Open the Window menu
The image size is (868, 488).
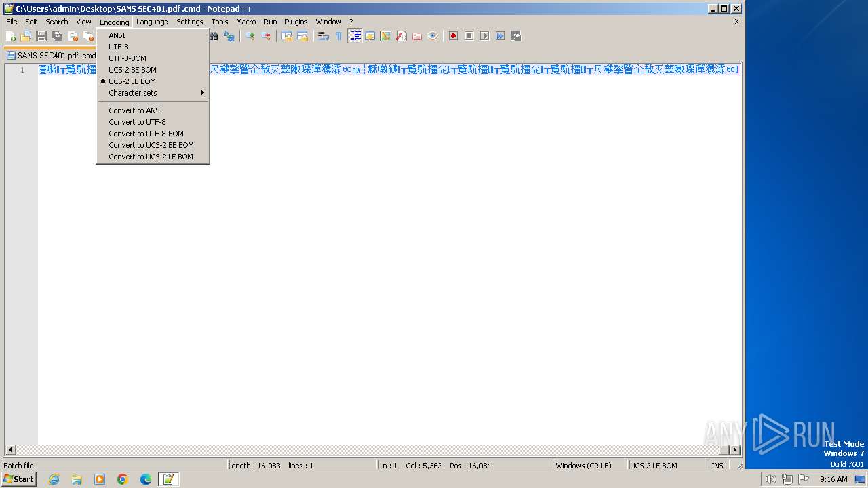329,22
